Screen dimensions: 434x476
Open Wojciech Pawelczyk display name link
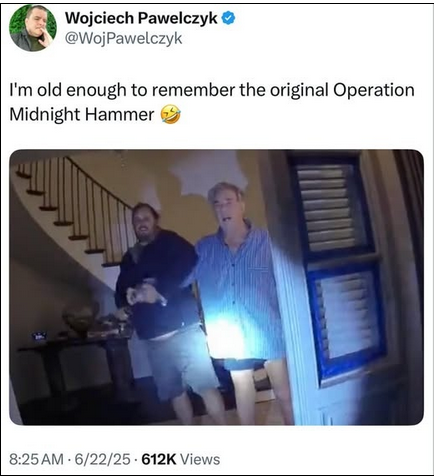[141, 18]
